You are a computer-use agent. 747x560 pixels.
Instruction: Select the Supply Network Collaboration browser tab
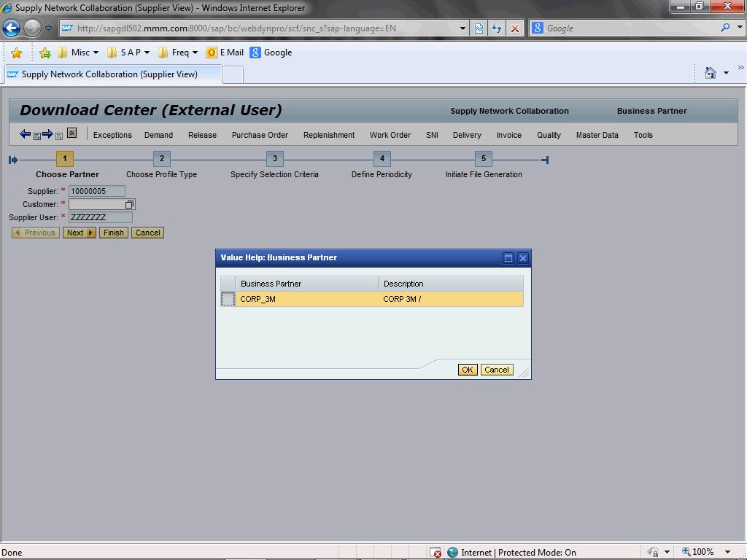pos(112,74)
